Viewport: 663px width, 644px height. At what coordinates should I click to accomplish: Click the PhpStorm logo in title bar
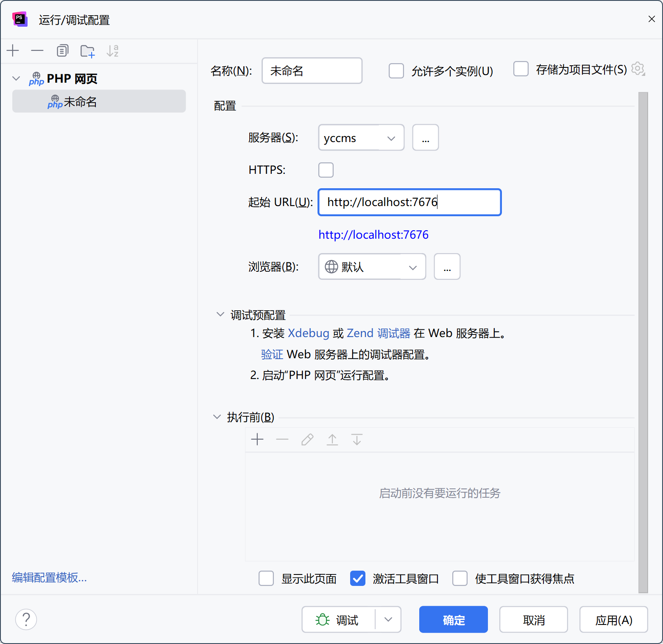coord(20,20)
